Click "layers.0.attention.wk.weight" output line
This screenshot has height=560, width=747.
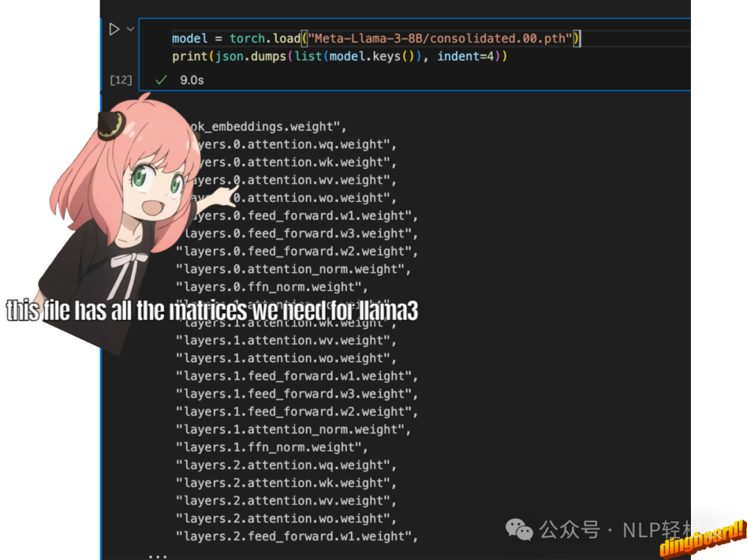click(x=296, y=162)
